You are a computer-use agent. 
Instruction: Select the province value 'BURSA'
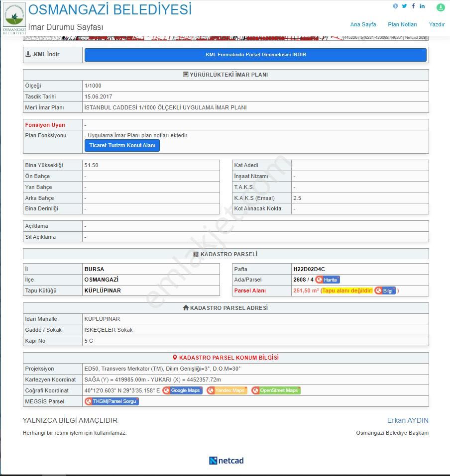pyautogui.click(x=94, y=269)
